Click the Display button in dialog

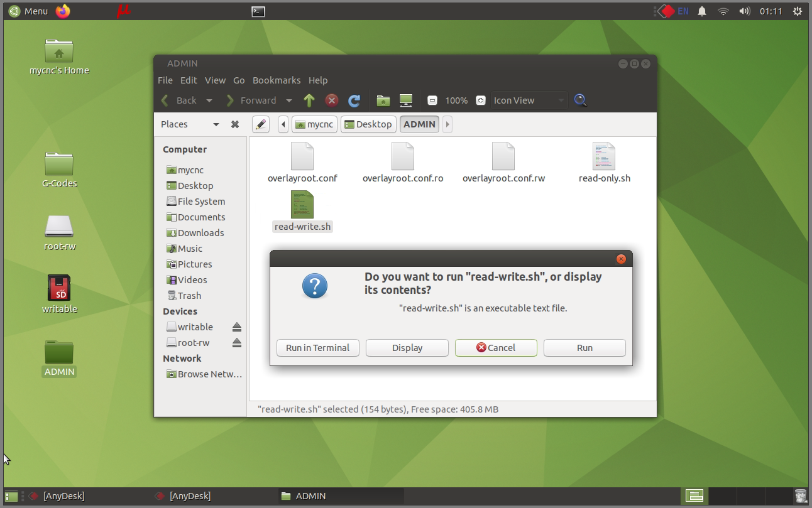407,348
